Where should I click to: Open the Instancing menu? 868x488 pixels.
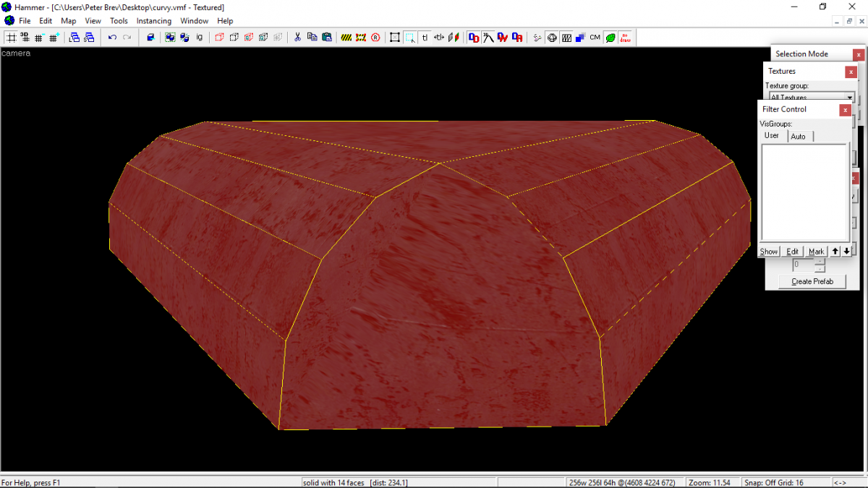(x=154, y=20)
